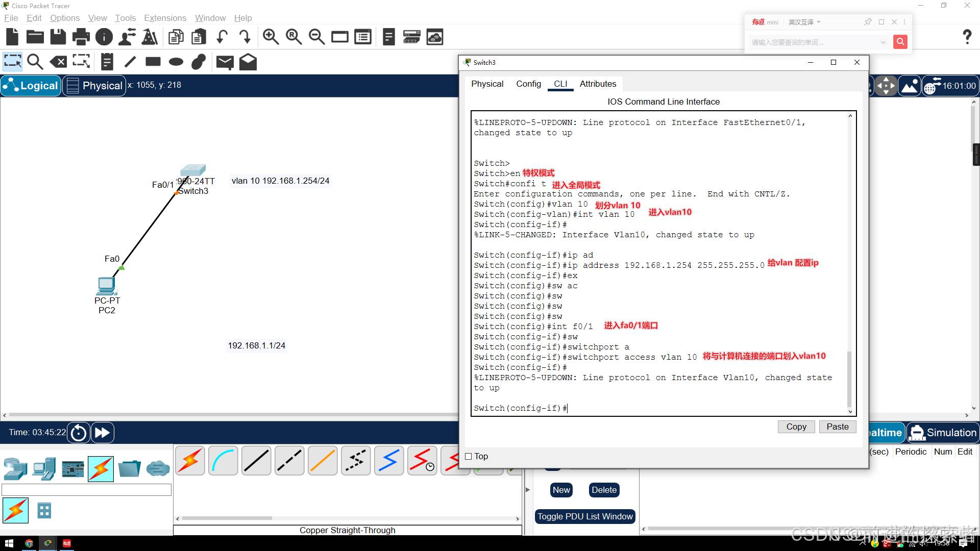
Task: Select the Select tool
Action: pos(12,62)
